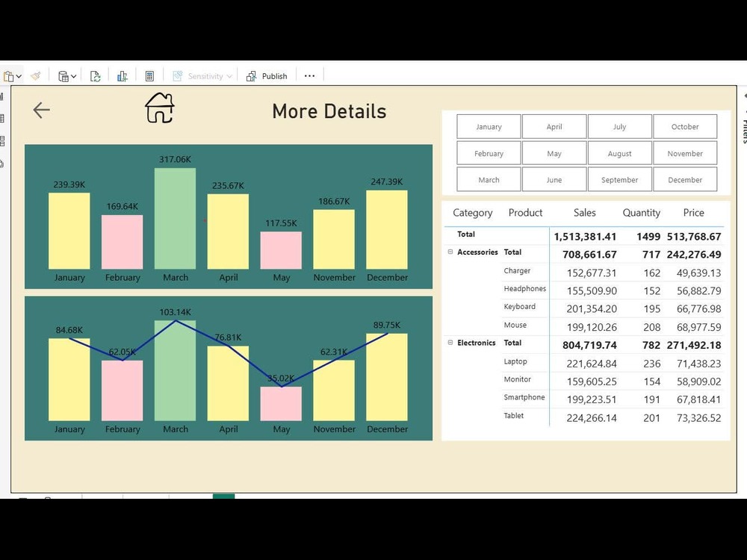Screen dimensions: 747x560
Task: Sort by the Price column header
Action: (x=694, y=213)
